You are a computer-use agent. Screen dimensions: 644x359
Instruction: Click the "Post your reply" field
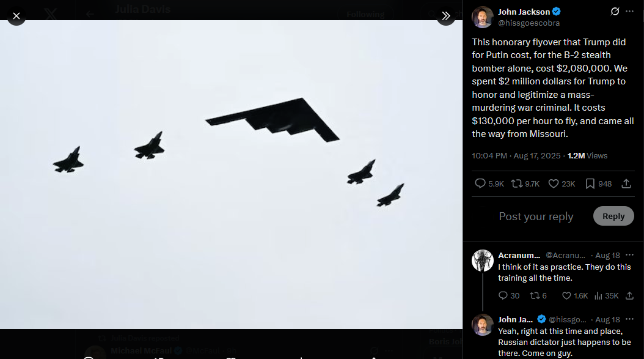[536, 216]
